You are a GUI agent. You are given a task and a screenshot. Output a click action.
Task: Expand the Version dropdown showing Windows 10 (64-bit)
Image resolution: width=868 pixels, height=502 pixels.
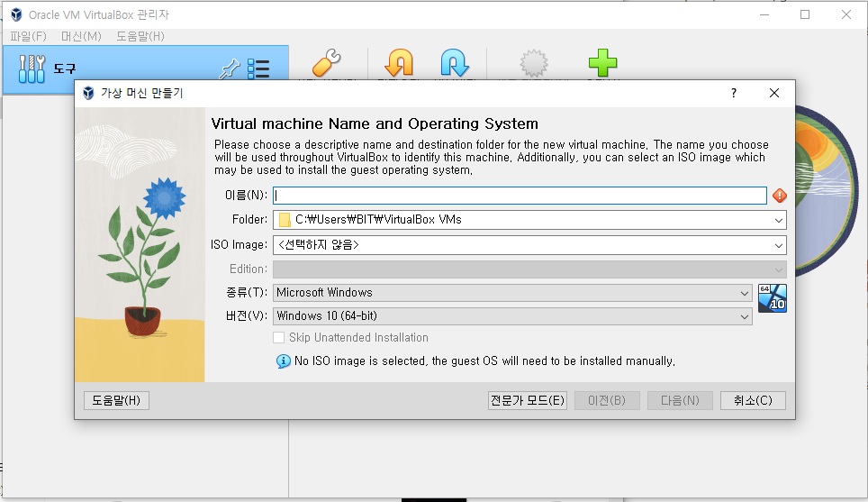click(744, 316)
